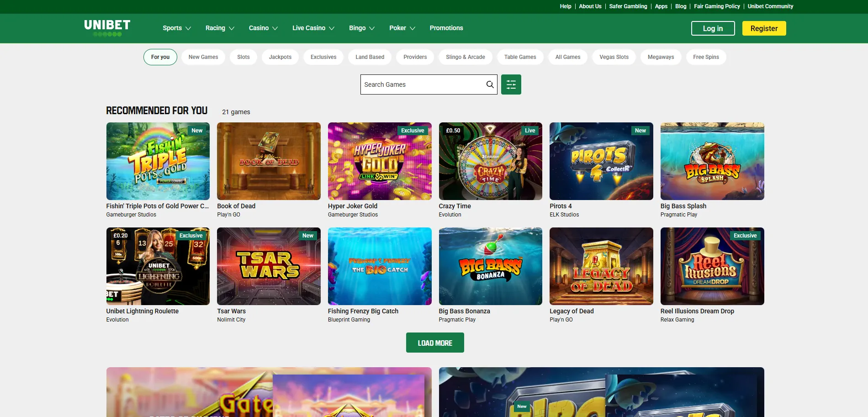Expand the Casino dropdown menu

click(263, 28)
